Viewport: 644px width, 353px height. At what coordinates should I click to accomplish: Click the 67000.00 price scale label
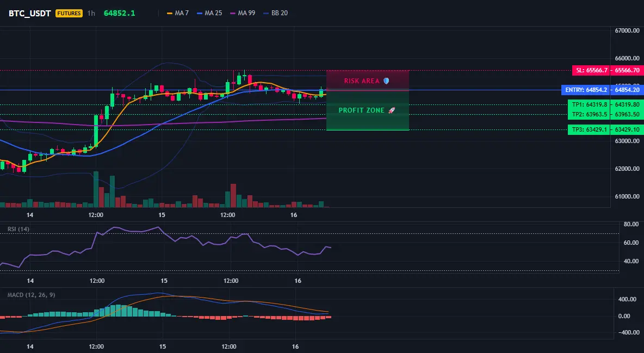point(627,30)
